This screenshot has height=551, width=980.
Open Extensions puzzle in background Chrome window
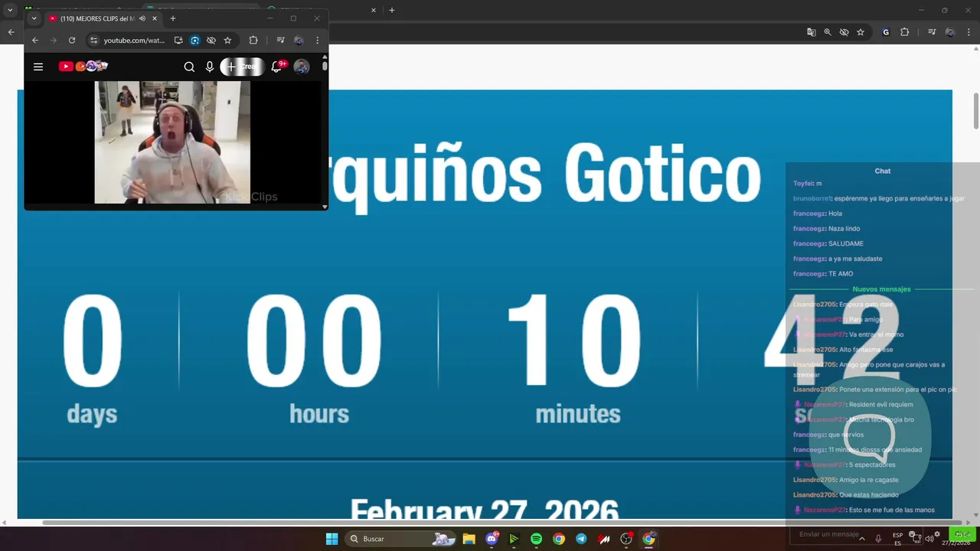[x=905, y=32]
